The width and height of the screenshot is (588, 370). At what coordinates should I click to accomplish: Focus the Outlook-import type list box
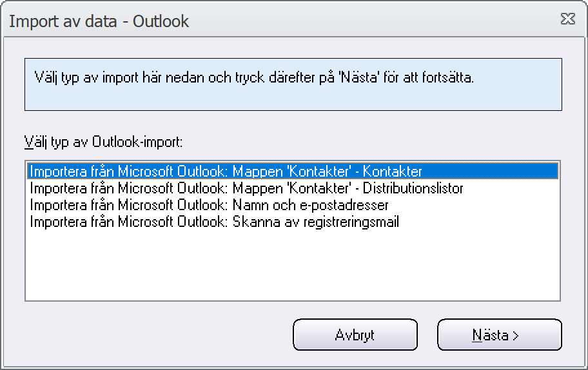coord(293,231)
